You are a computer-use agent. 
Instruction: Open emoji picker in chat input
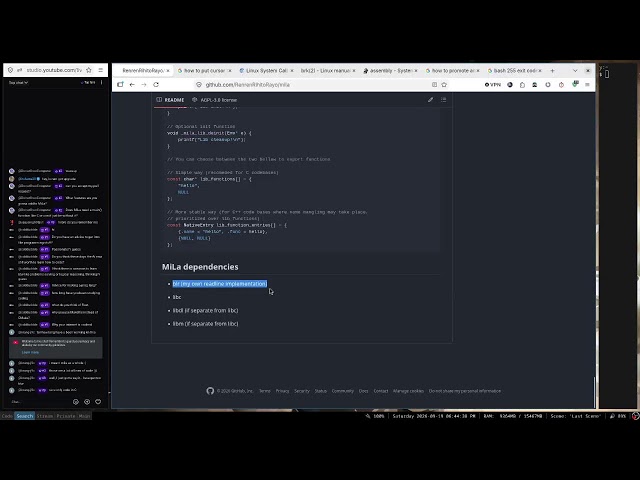point(76,402)
